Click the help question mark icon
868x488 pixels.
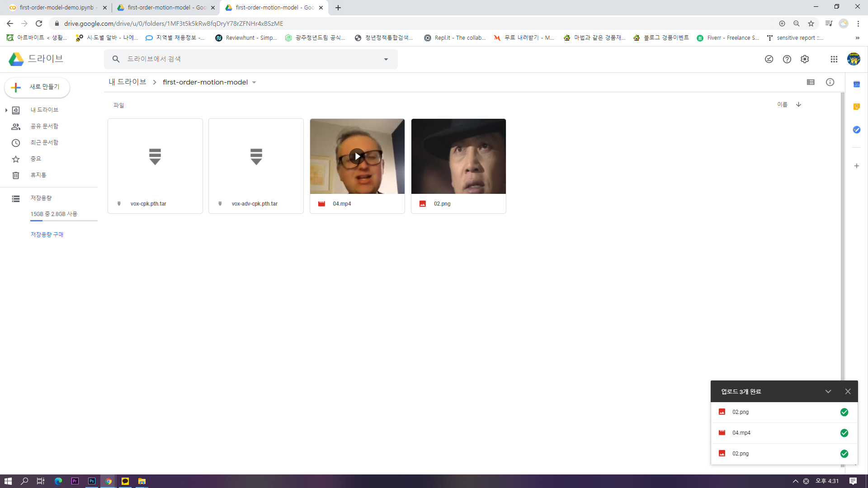pyautogui.click(x=787, y=59)
